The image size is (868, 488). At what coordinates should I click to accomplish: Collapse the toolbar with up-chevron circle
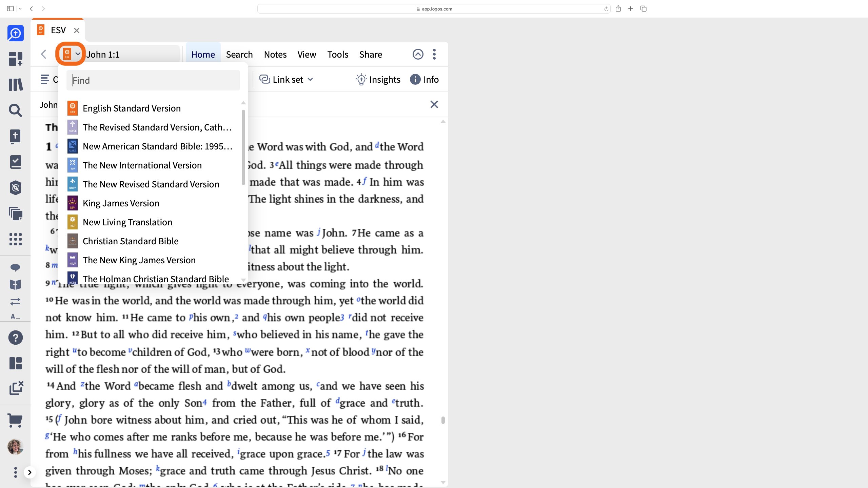(x=418, y=54)
